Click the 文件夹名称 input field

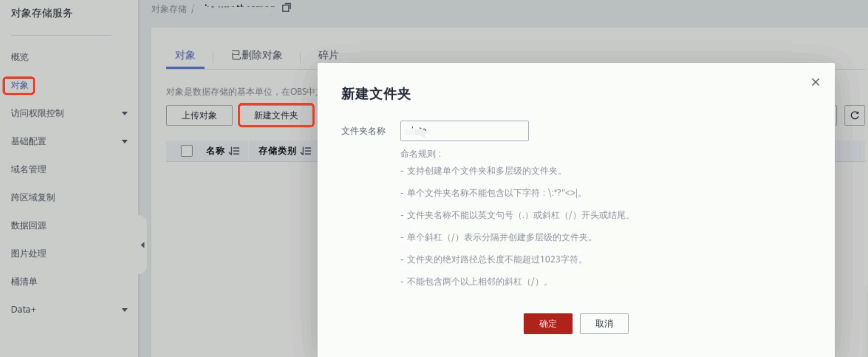(464, 131)
